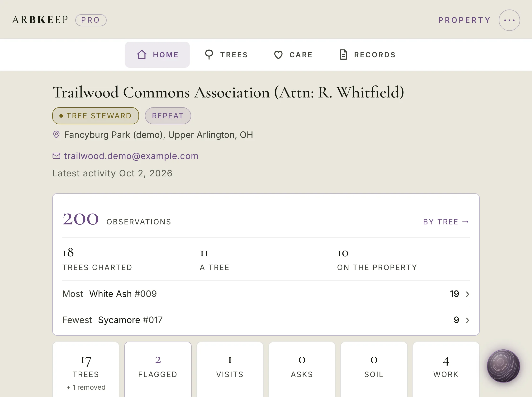Viewport: 532px width, 397px height.
Task: Click the ARBKEEP logo
Action: 40,20
